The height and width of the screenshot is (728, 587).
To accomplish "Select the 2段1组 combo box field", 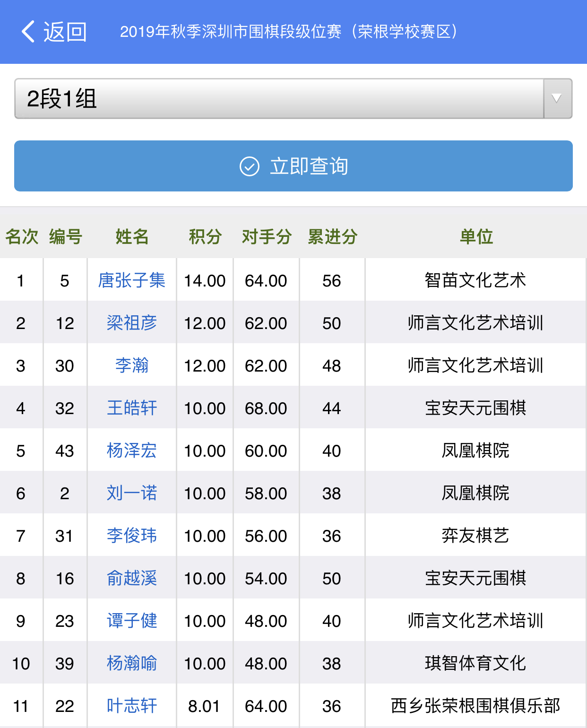I will tap(279, 98).
